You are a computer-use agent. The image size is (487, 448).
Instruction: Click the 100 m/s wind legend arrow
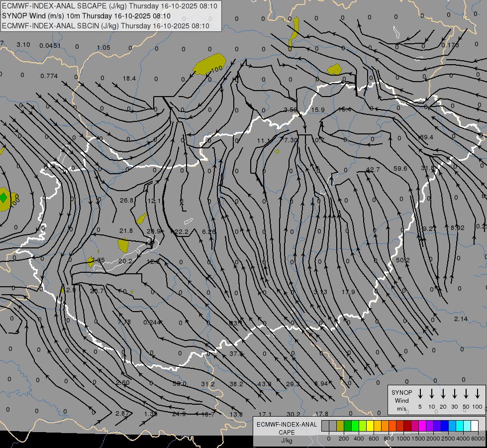(x=478, y=394)
